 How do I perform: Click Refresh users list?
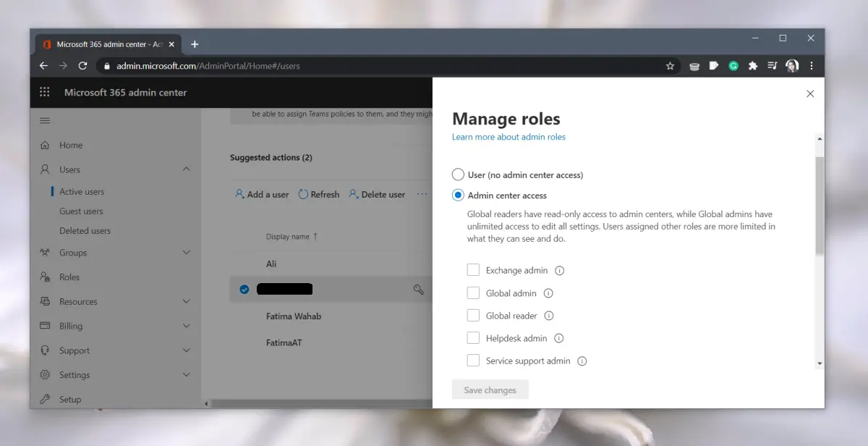319,194
